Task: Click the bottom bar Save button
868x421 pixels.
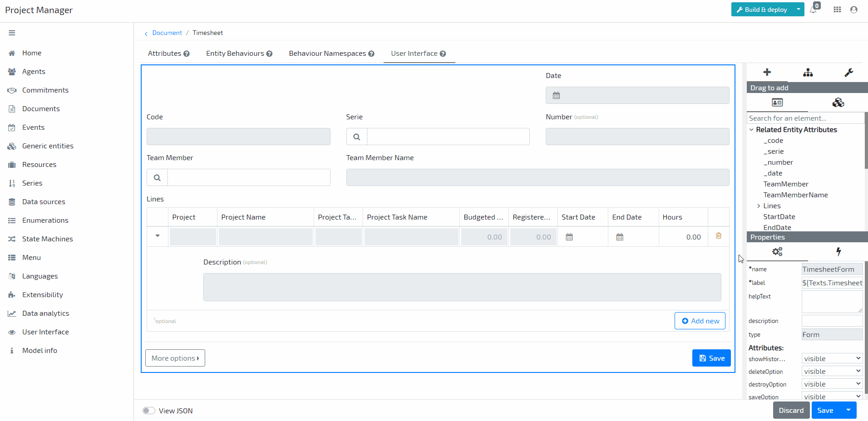Action: [825, 410]
